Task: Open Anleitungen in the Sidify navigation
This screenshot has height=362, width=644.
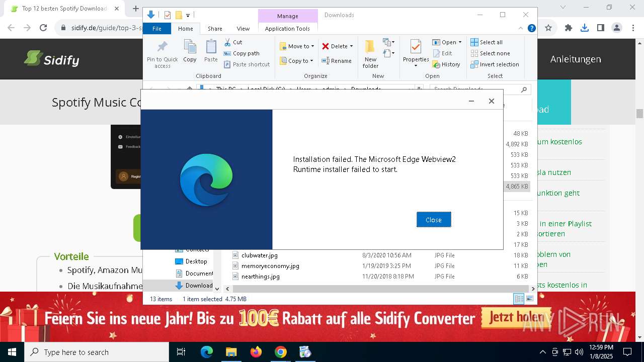Action: coord(575,59)
